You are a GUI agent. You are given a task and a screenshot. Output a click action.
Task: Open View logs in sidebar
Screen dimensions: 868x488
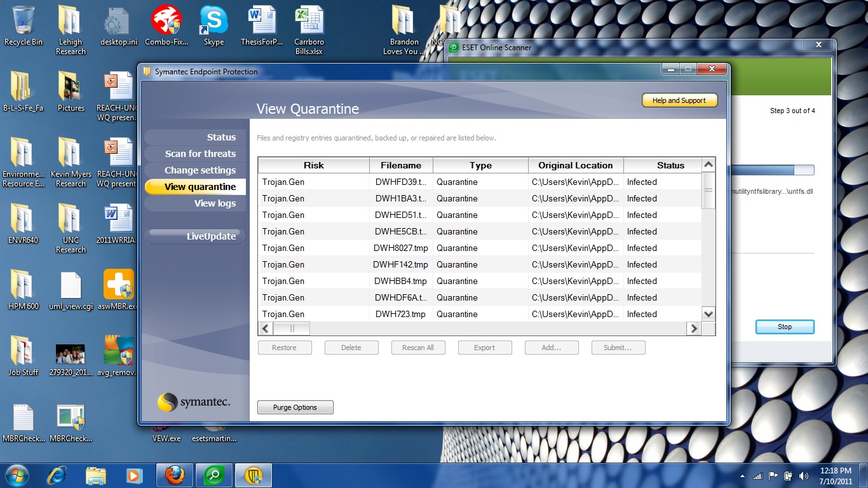(195, 203)
